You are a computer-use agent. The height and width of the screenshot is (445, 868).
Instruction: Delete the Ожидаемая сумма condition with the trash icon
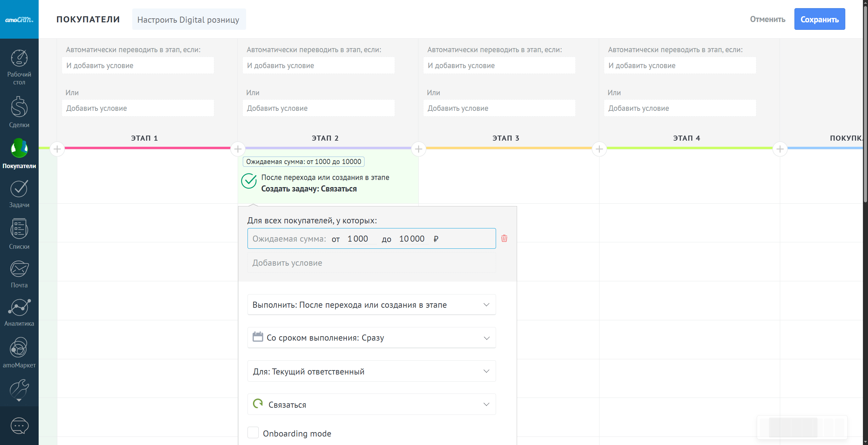click(504, 238)
